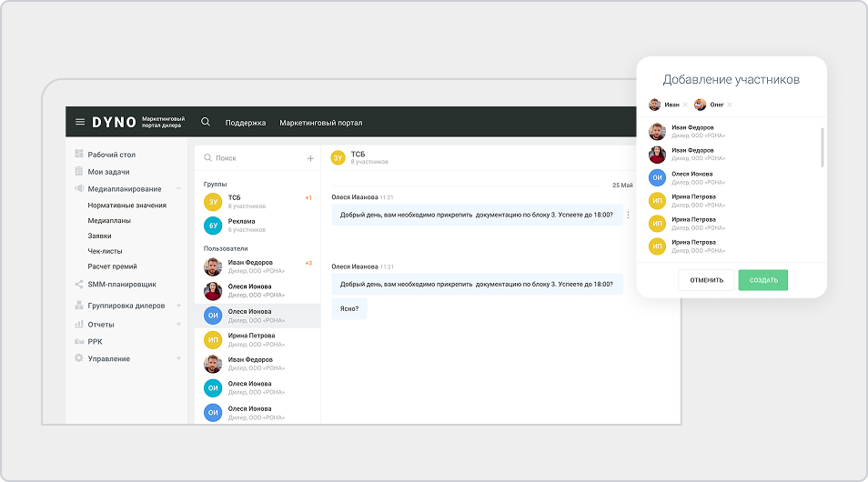Click the SMM-планировщик share icon
The image size is (868, 482).
(x=79, y=284)
